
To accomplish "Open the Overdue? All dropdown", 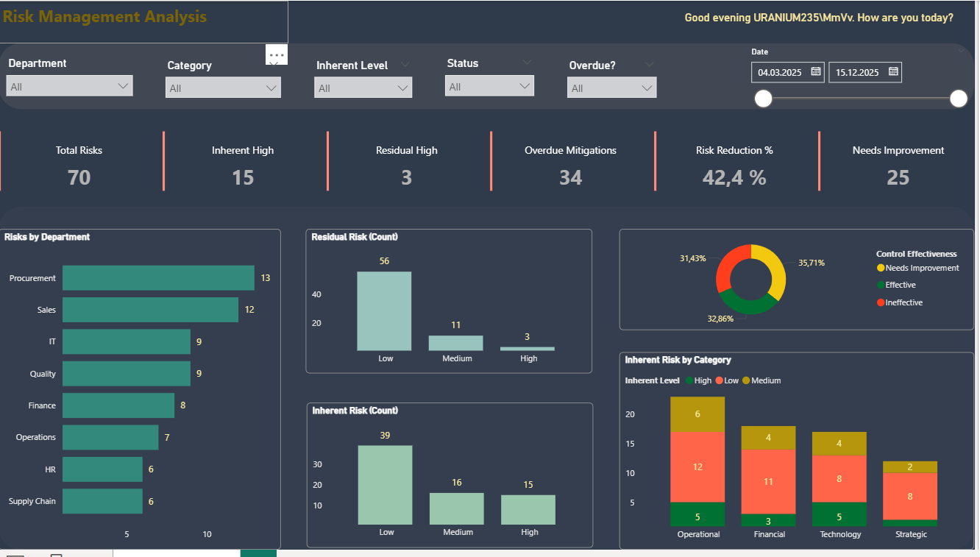I will click(x=611, y=88).
